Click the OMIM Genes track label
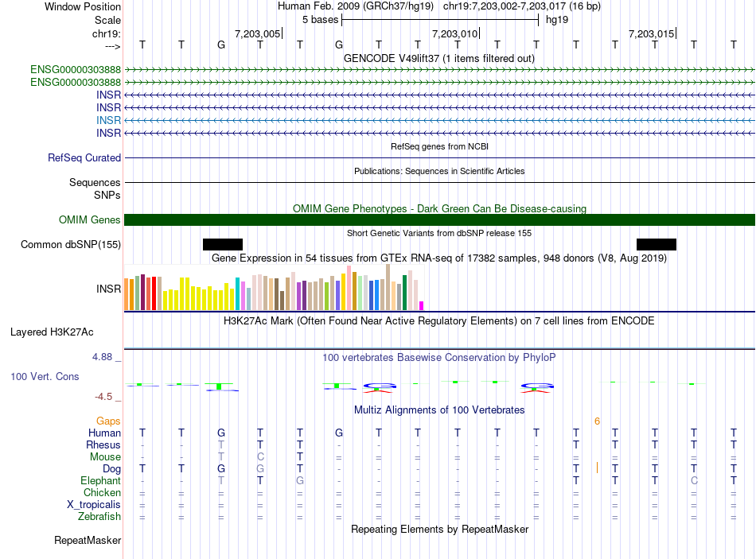The width and height of the screenshot is (756, 559). pos(90,219)
